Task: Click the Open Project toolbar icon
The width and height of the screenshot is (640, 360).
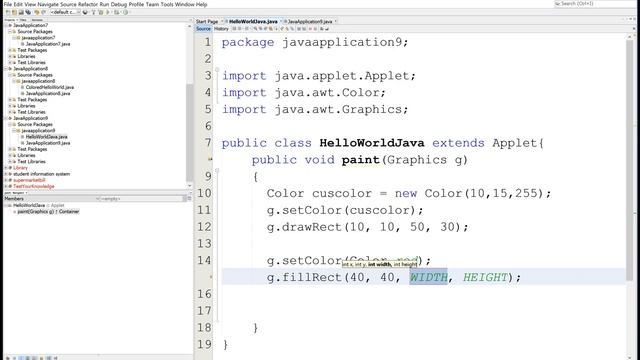Action: point(21,12)
